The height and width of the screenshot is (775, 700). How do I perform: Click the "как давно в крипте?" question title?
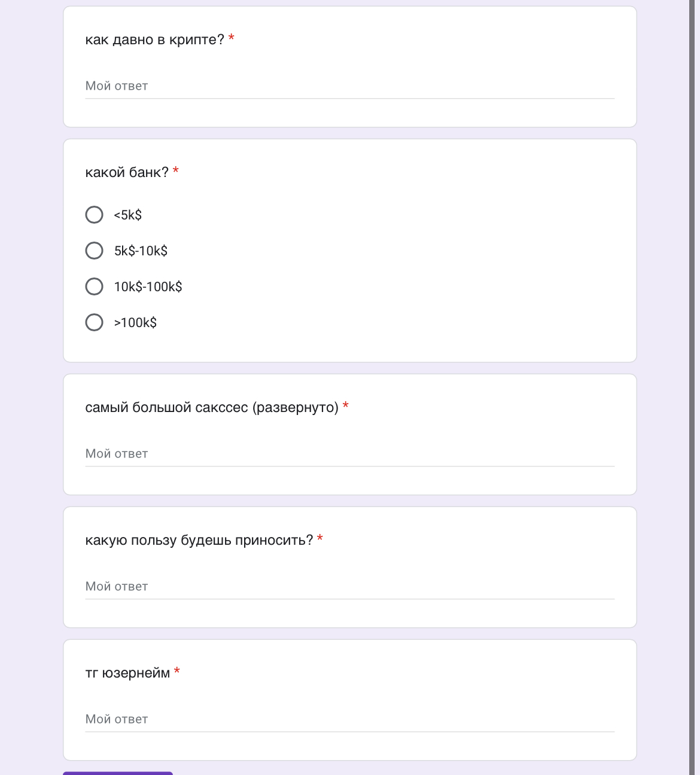(154, 39)
